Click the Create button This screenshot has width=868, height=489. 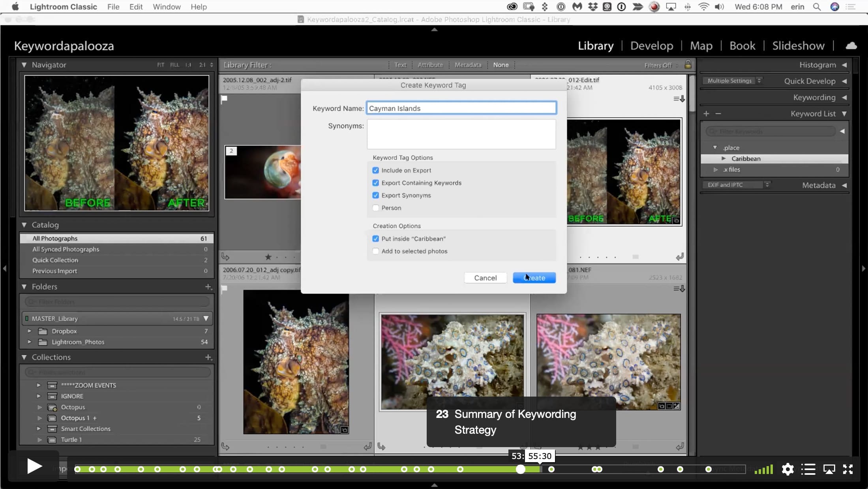click(534, 278)
